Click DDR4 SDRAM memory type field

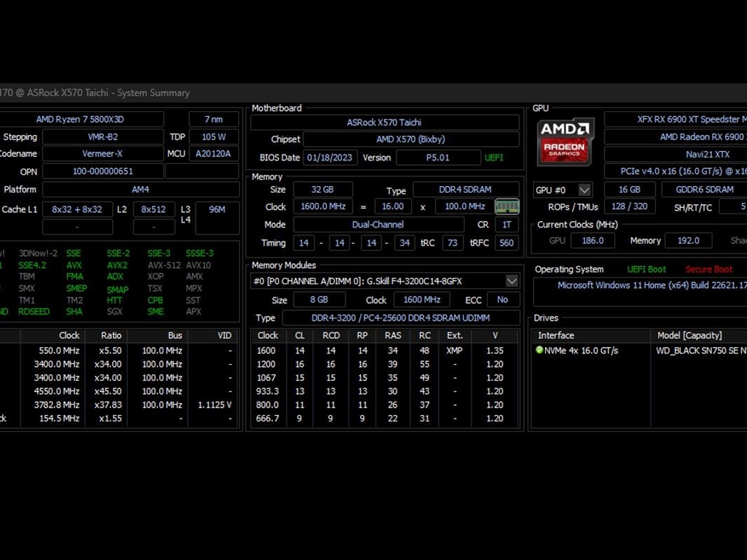point(465,190)
